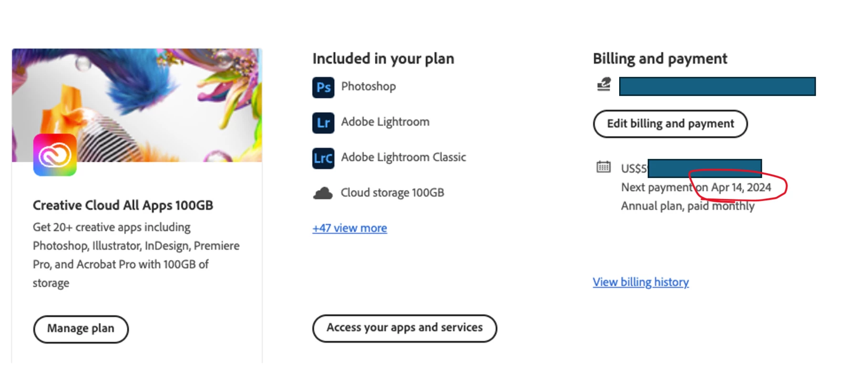This screenshot has width=868, height=374.
Task: Expand the +47 view more link
Action: pos(349,228)
